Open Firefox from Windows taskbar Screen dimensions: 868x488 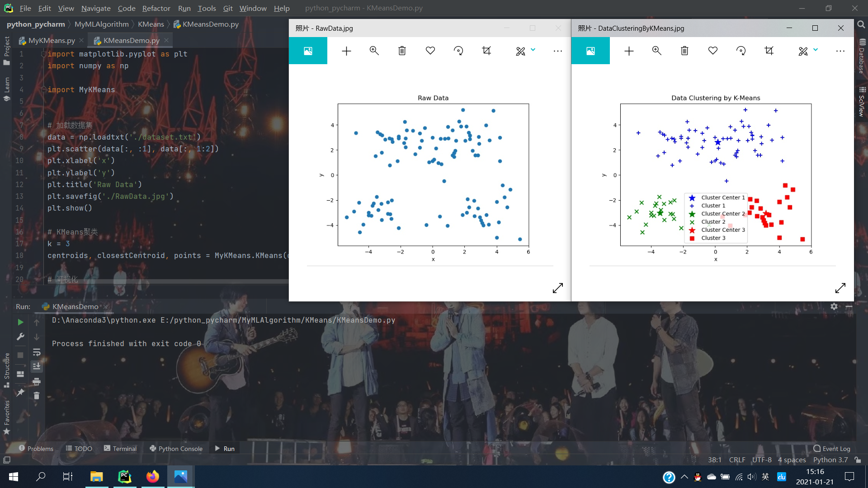click(152, 477)
